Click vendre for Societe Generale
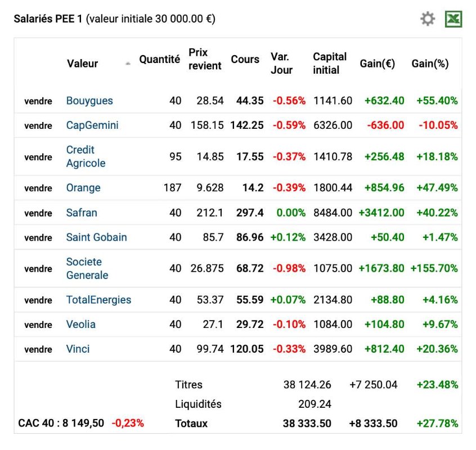This screenshot has width=476, height=450. tap(38, 269)
